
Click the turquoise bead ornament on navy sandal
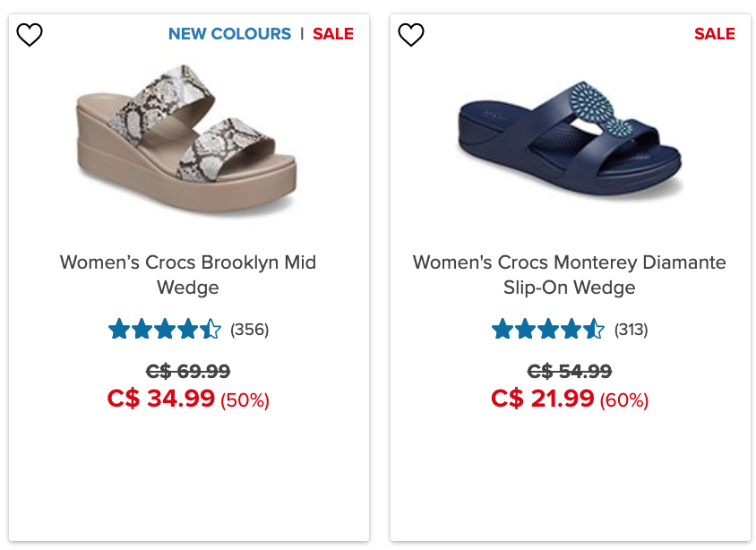tap(593, 107)
